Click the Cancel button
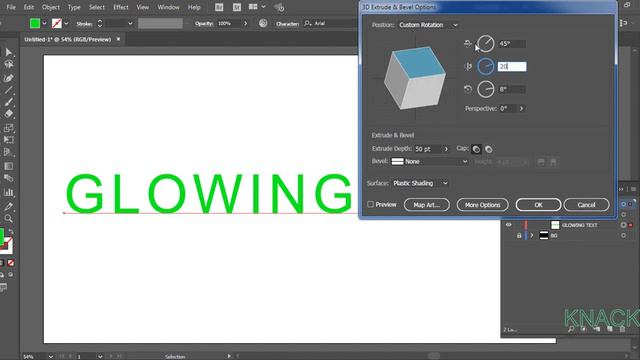This screenshot has width=640, height=360. pos(587,204)
